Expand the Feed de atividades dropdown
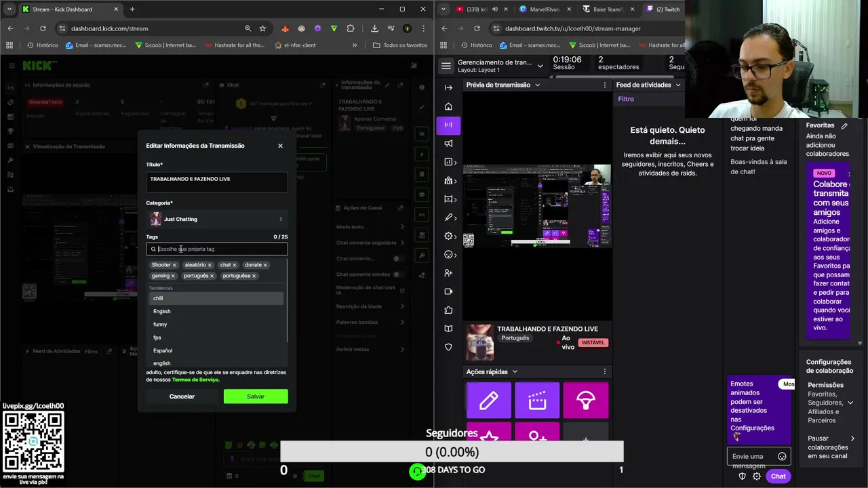The height and width of the screenshot is (488, 868). (677, 85)
